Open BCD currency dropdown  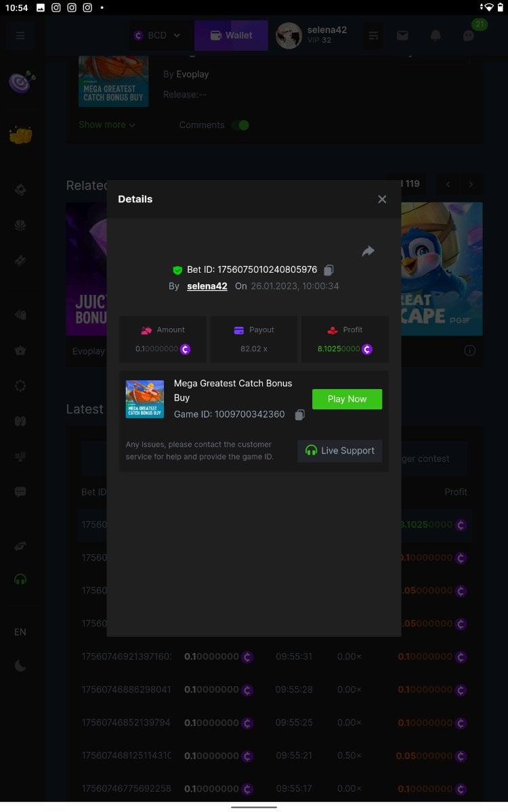[x=158, y=35]
